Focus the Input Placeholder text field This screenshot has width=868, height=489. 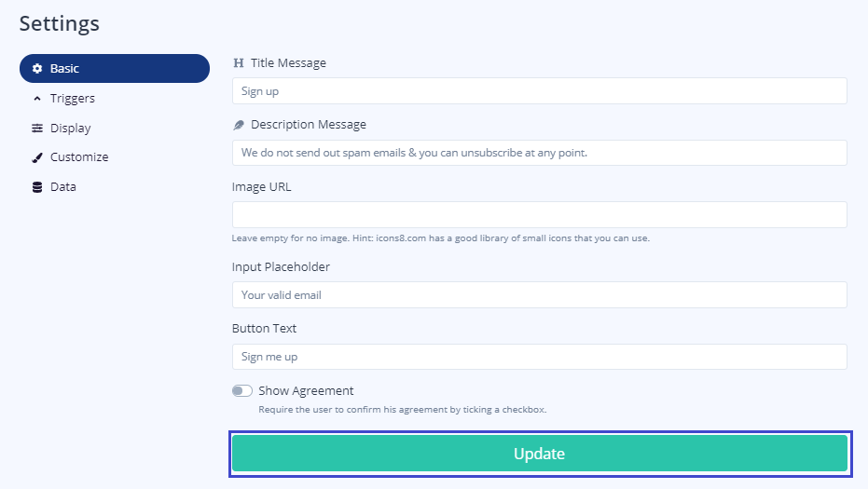pos(539,295)
